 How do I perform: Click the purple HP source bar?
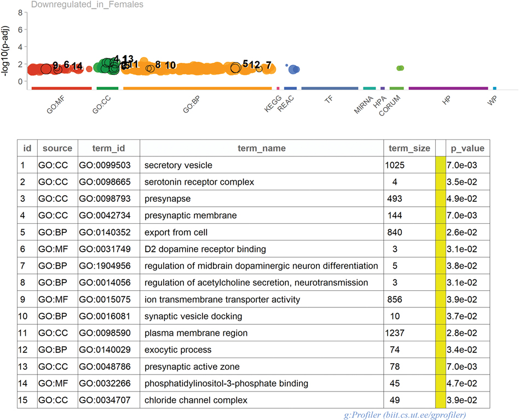(x=448, y=88)
